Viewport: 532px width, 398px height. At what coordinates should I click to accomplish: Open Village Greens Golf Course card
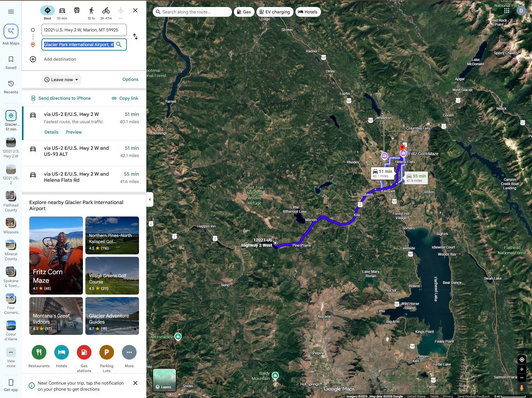pyautogui.click(x=112, y=276)
